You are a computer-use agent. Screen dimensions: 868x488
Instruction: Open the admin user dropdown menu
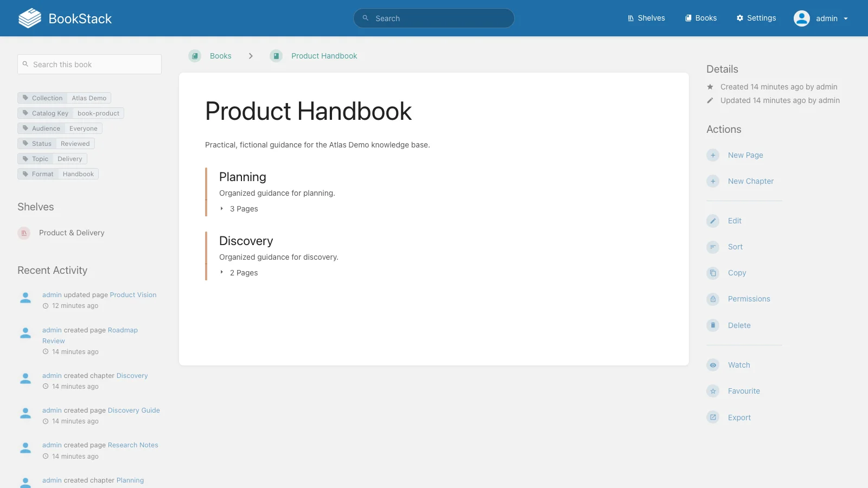coord(821,18)
